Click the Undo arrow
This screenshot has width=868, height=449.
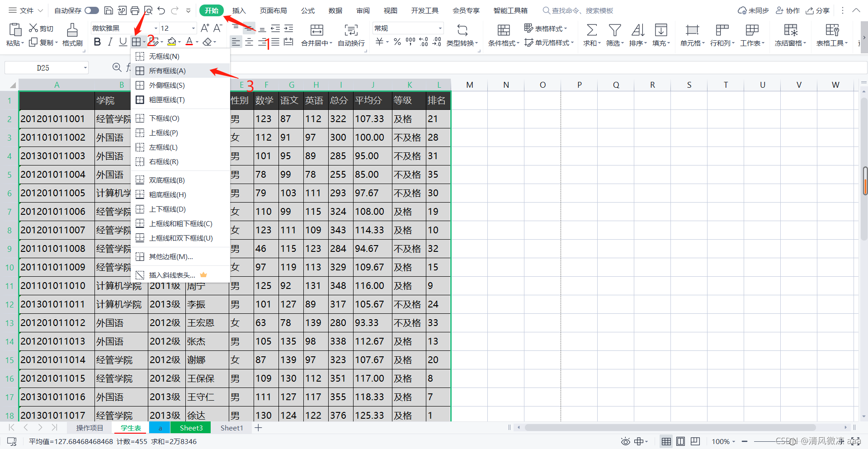[x=161, y=10]
